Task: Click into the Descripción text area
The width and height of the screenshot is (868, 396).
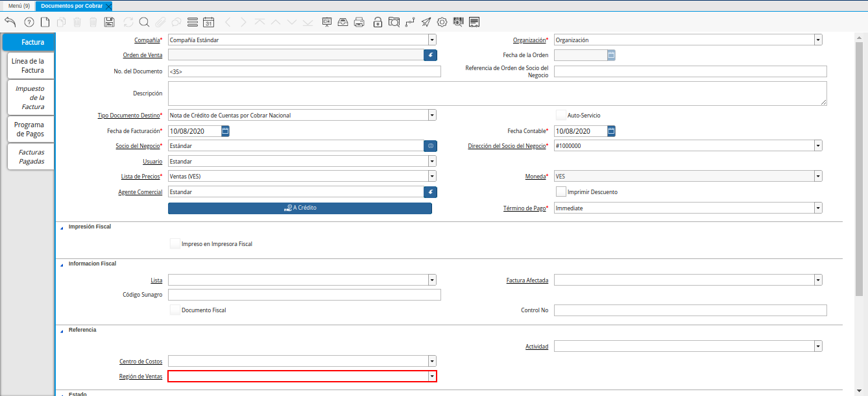Action: click(497, 93)
